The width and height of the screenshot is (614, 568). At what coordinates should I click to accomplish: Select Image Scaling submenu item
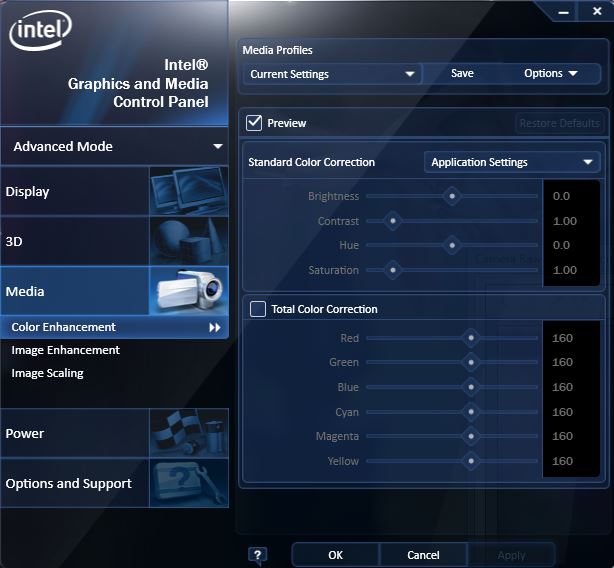(47, 373)
